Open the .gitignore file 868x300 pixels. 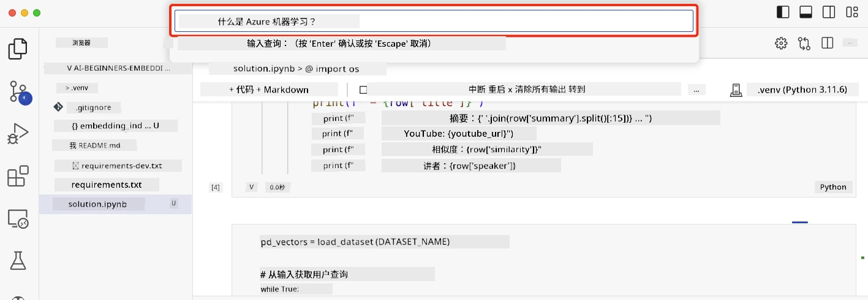tap(93, 107)
